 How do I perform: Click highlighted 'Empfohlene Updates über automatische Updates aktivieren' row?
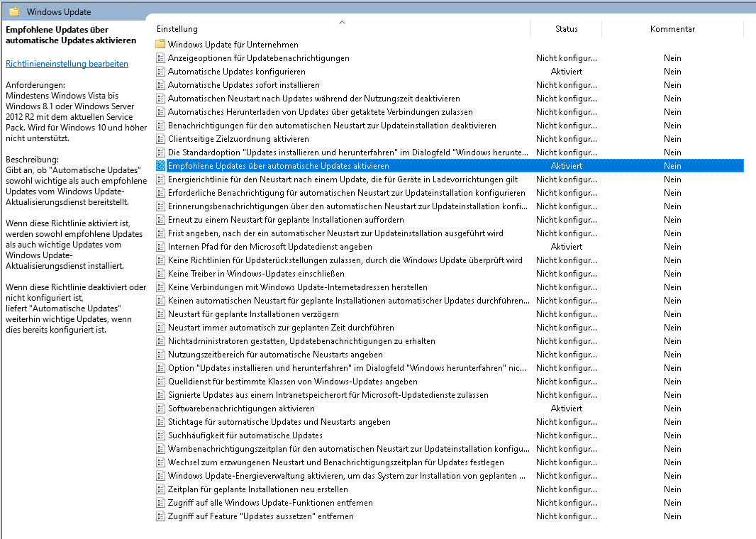click(278, 166)
